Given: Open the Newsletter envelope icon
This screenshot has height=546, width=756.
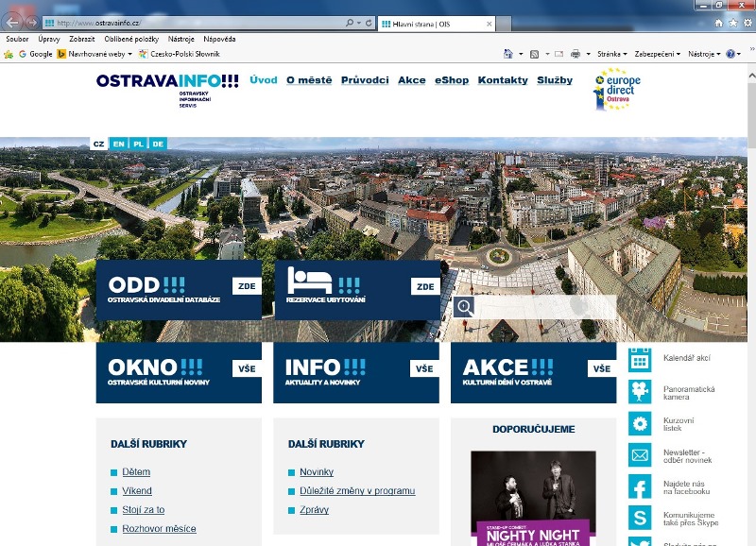Looking at the screenshot, I should tap(640, 455).
